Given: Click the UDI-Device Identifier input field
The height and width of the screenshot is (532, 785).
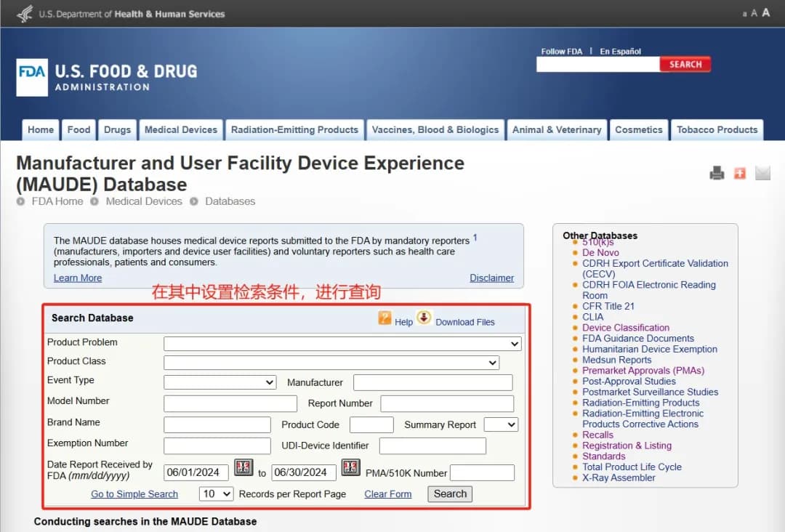Looking at the screenshot, I should 432,446.
